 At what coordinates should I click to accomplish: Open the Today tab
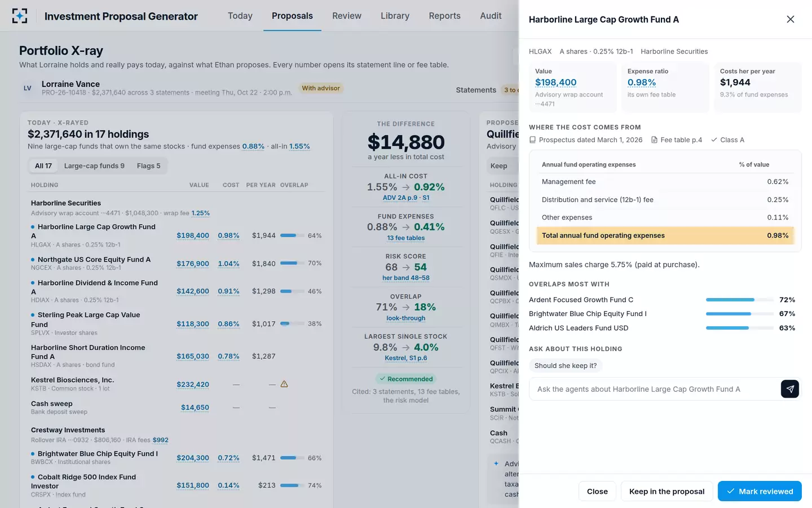(x=240, y=16)
